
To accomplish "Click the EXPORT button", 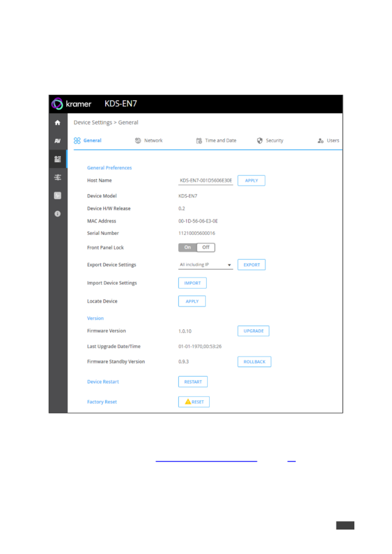I will tap(252, 265).
